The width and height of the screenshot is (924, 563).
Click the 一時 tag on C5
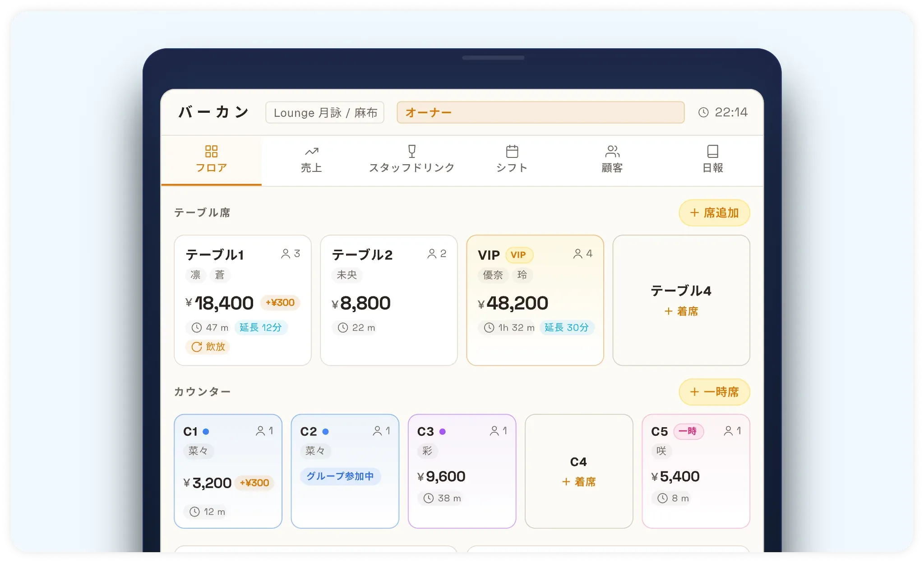click(688, 431)
